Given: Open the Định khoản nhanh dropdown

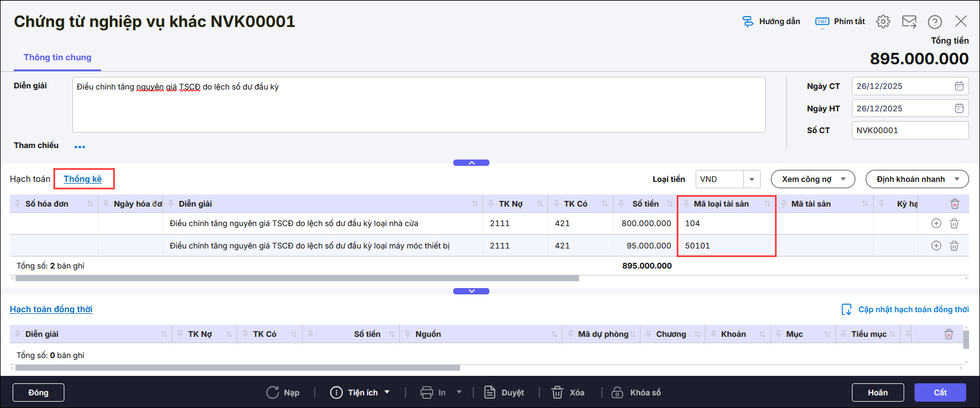Looking at the screenshot, I should pyautogui.click(x=917, y=179).
